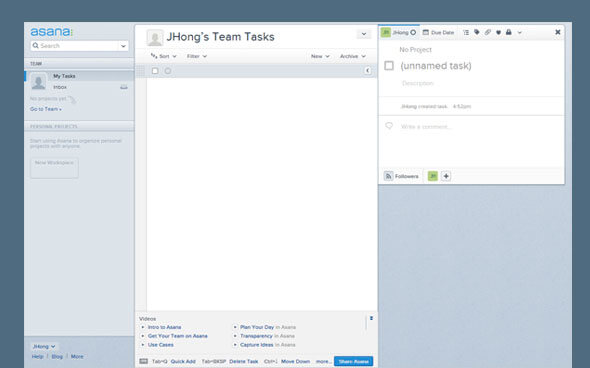590x368 pixels.
Task: Open Inbox in the sidebar
Action: coord(60,87)
